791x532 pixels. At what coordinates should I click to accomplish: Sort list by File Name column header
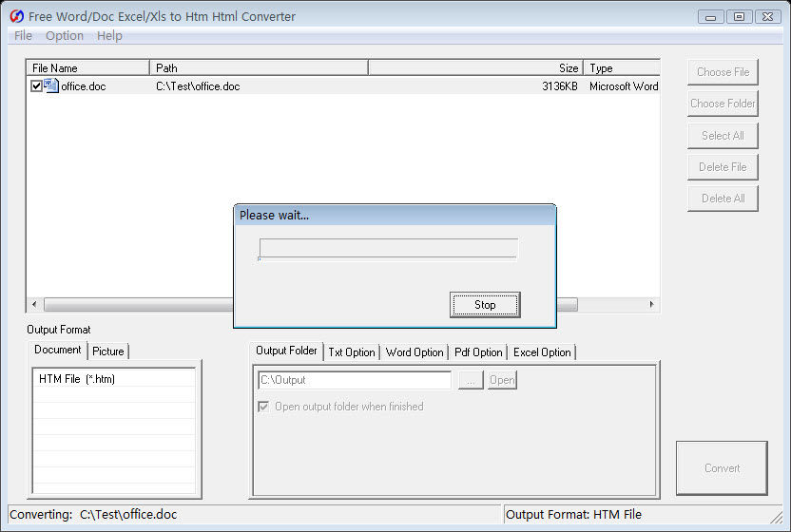tap(87, 67)
